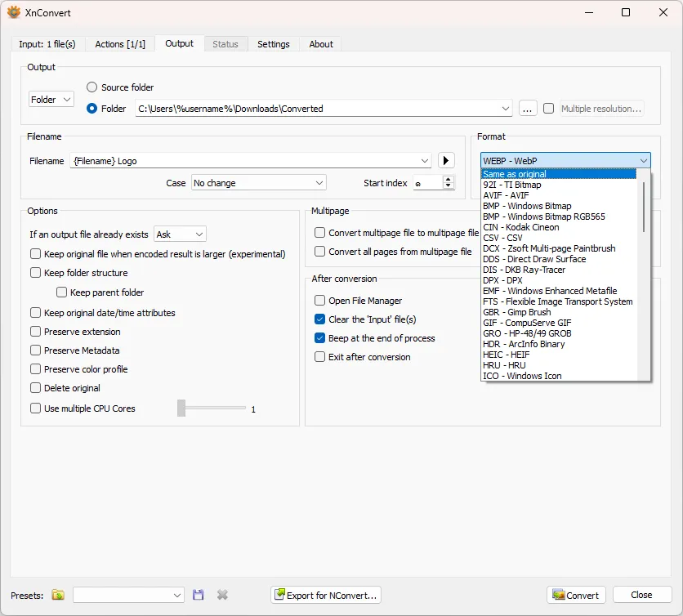Open the Folder output type dropdown

coord(51,100)
